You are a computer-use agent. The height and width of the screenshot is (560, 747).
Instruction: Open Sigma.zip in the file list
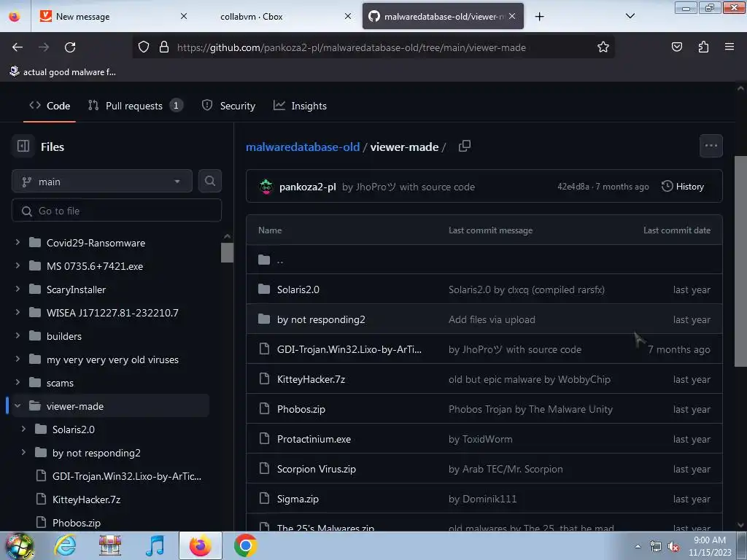point(298,499)
